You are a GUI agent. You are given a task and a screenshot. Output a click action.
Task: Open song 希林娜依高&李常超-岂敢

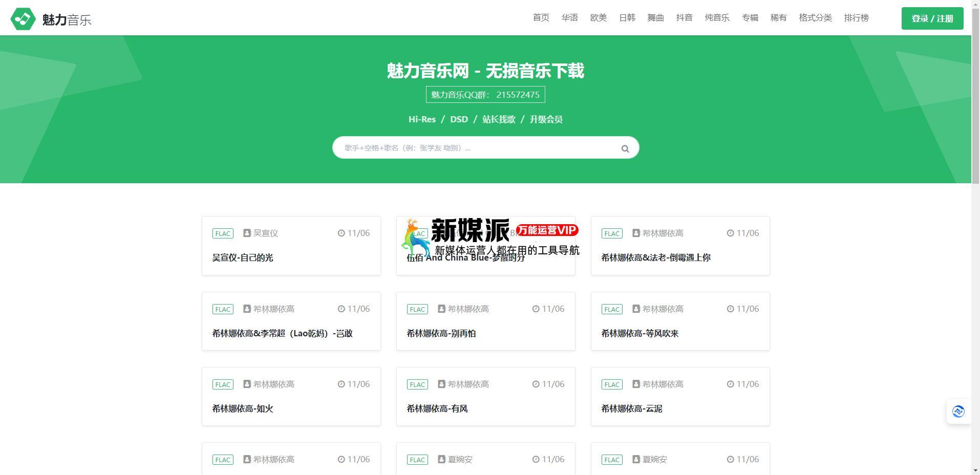(283, 333)
